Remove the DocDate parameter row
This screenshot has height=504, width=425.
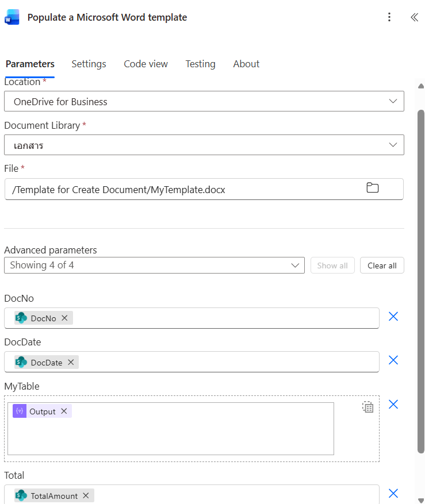click(393, 360)
